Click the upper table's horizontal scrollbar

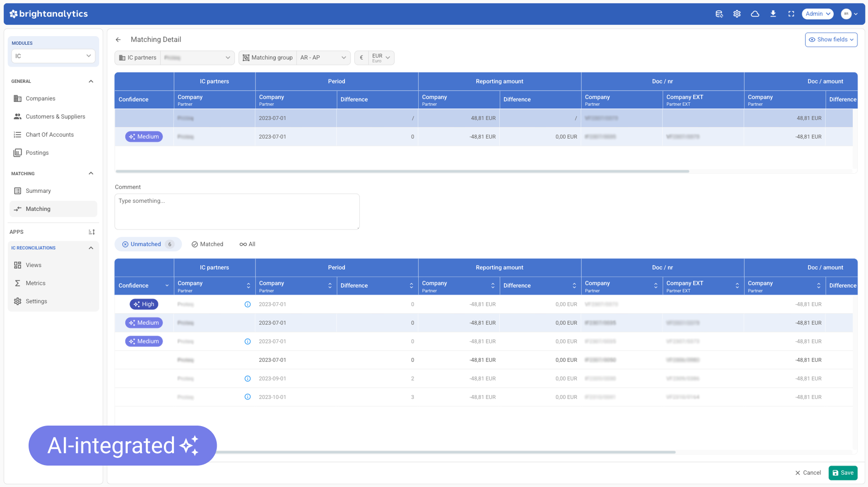point(402,171)
